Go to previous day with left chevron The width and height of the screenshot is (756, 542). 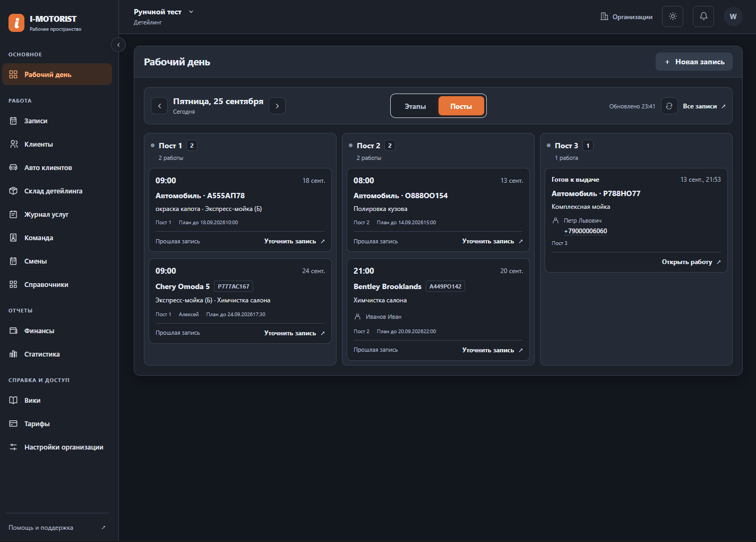tap(159, 106)
